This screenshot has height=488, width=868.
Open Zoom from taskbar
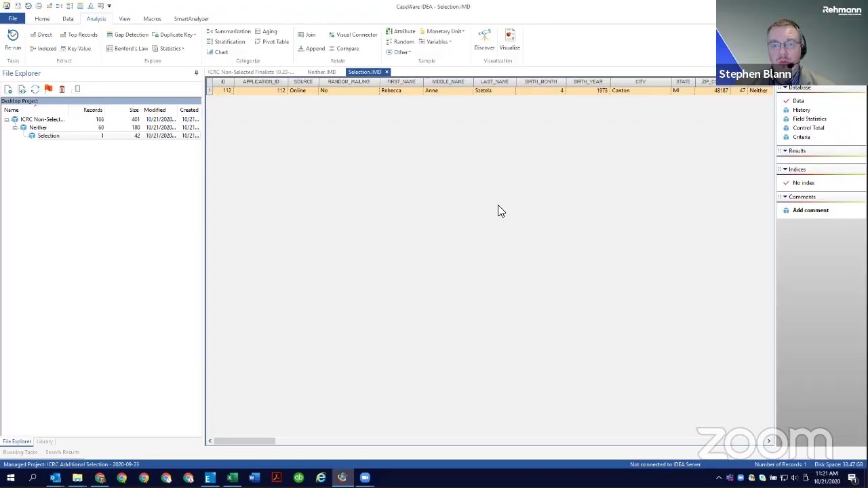click(365, 478)
